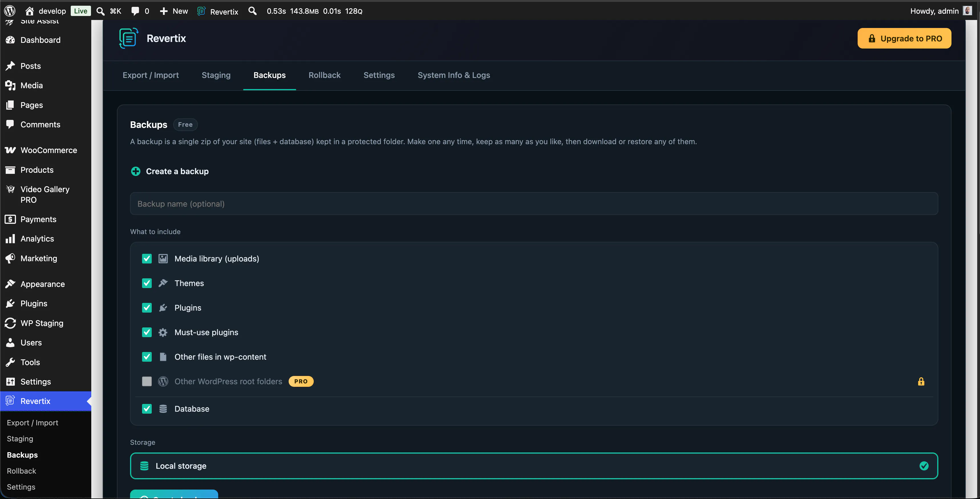980x499 pixels.
Task: Open the develop site home icon
Action: [30, 11]
